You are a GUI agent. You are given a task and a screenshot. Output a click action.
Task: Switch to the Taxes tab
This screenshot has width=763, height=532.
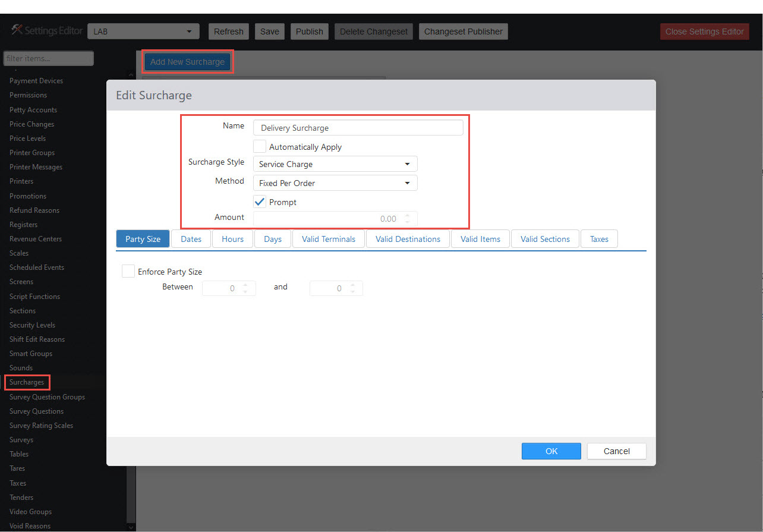(599, 239)
